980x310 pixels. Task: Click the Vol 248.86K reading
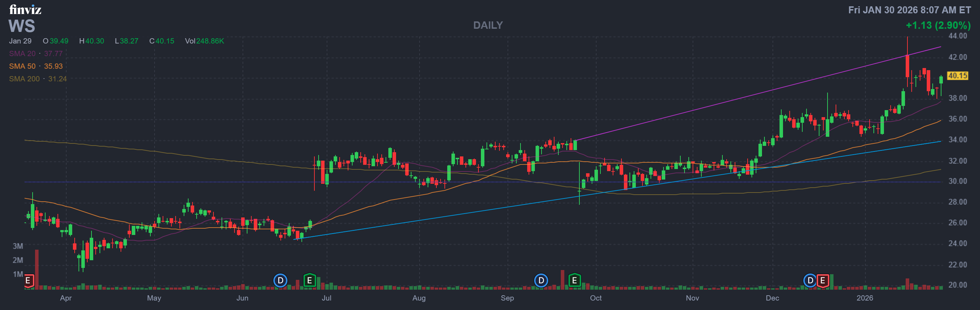(204, 41)
